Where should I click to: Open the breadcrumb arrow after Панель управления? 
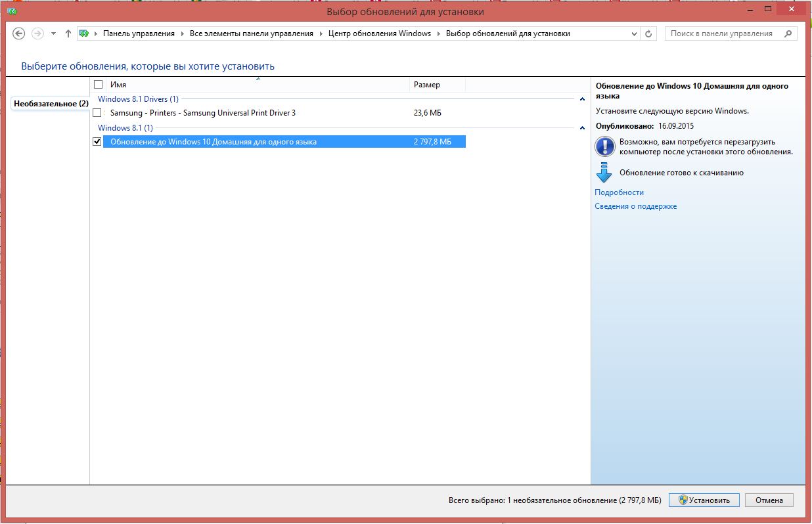182,33
